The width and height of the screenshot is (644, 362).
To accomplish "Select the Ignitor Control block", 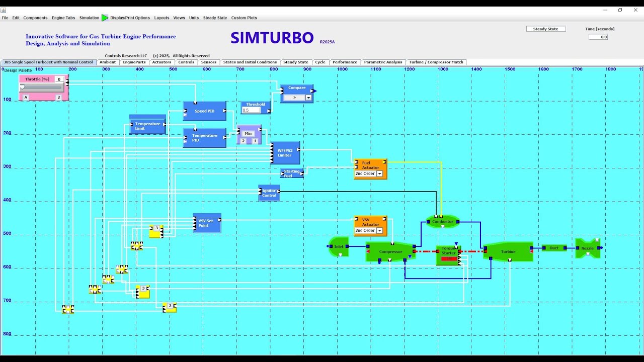I will 269,193.
